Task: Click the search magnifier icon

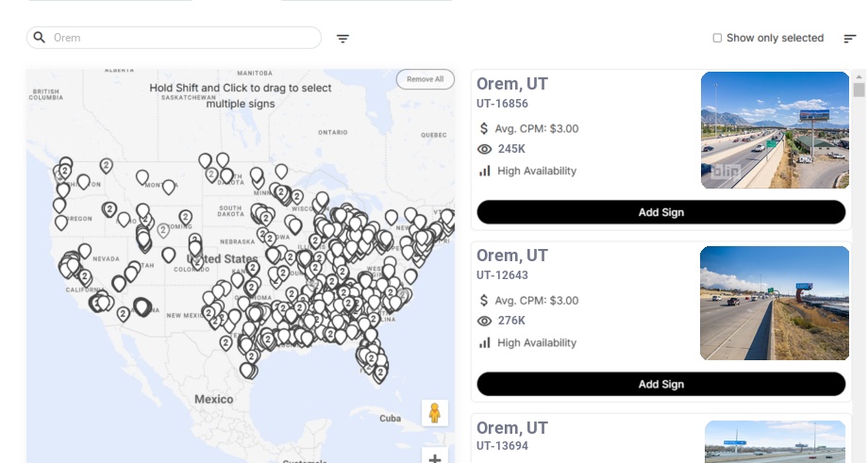Action: click(39, 38)
